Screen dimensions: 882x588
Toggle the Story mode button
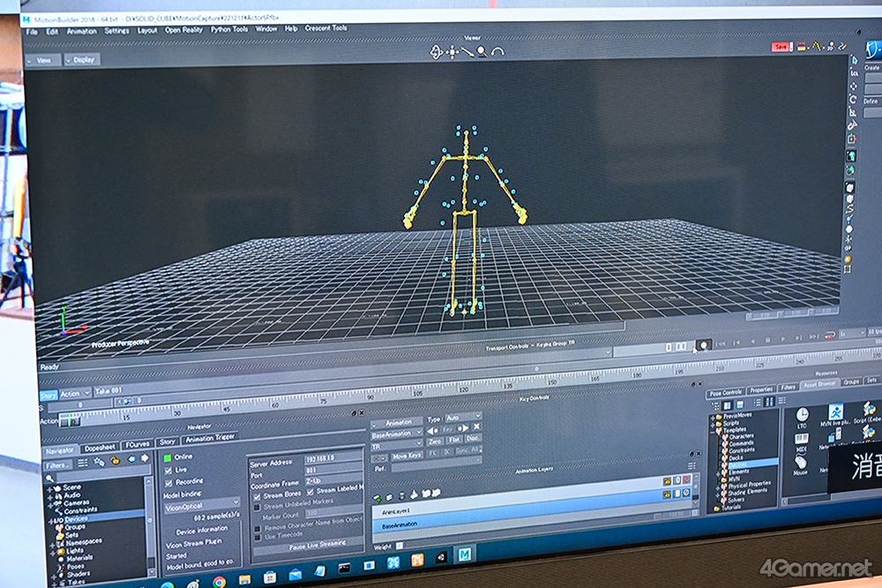click(49, 396)
